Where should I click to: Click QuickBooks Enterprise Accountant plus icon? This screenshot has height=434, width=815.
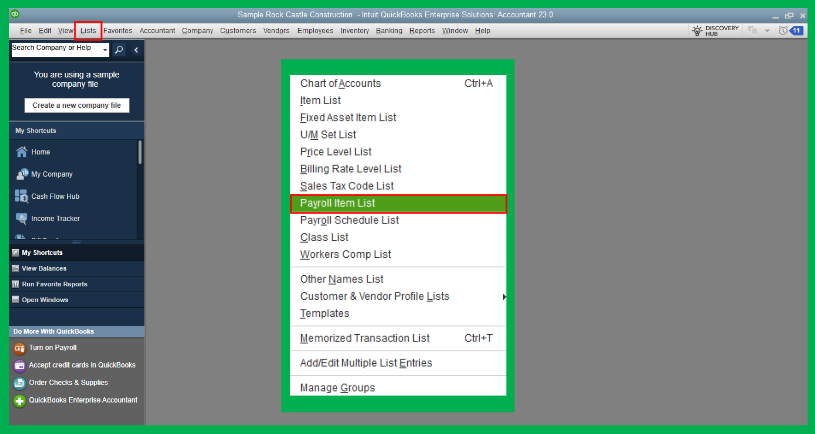pos(19,401)
